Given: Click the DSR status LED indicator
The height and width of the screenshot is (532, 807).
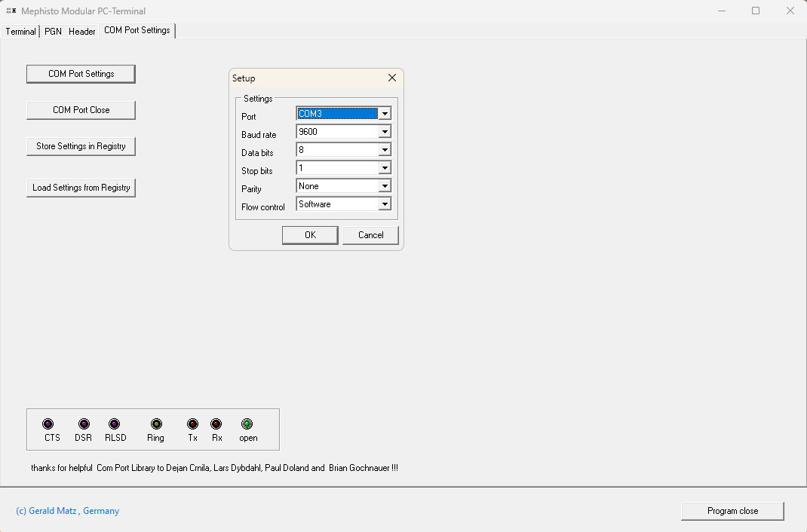Looking at the screenshot, I should point(84,424).
